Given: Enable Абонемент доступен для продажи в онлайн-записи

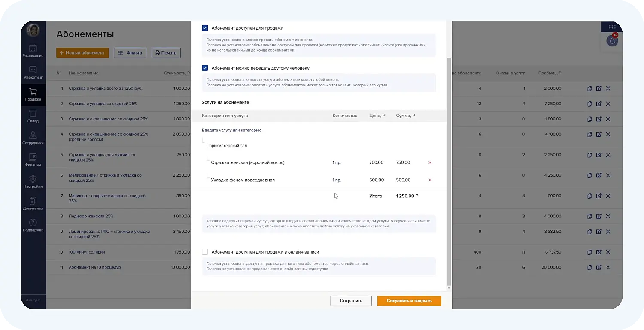Looking at the screenshot, I should point(205,252).
